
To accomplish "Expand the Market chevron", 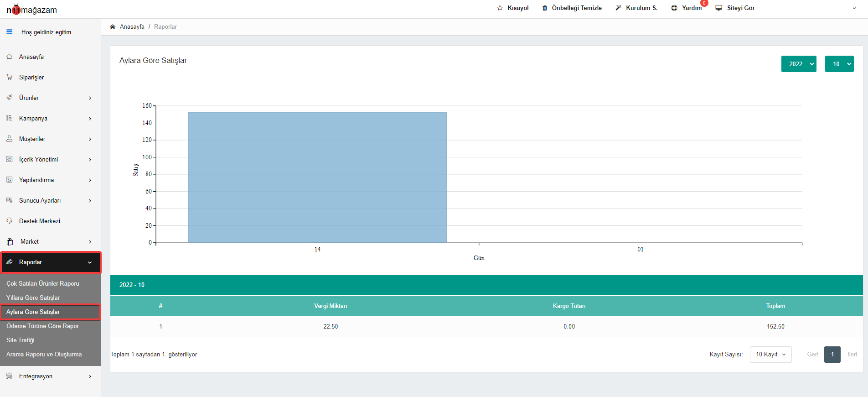I will (x=90, y=242).
